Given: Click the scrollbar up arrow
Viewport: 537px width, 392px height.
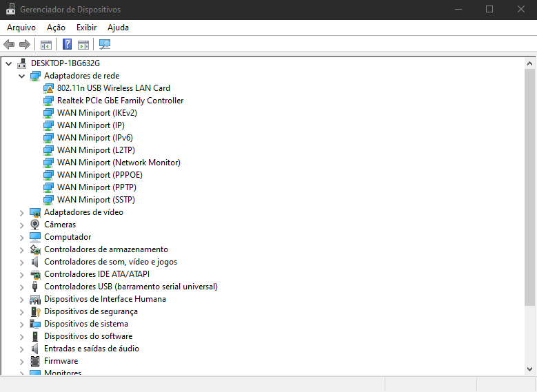Looking at the screenshot, I should click(x=529, y=63).
